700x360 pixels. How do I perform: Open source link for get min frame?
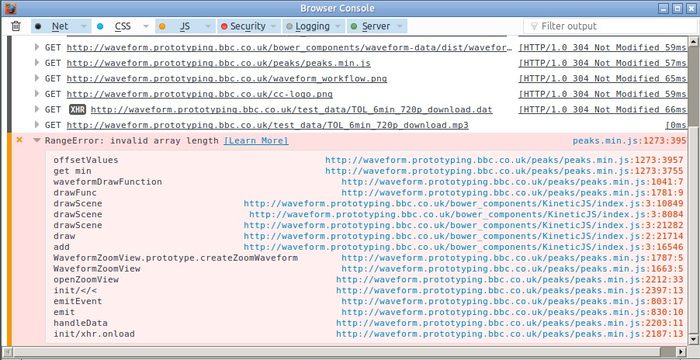click(504, 171)
